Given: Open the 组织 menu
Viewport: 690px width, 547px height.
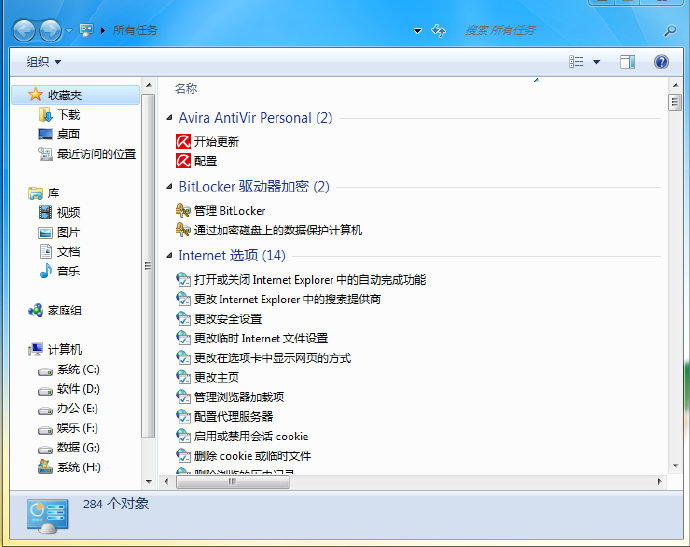Looking at the screenshot, I should 44,62.
